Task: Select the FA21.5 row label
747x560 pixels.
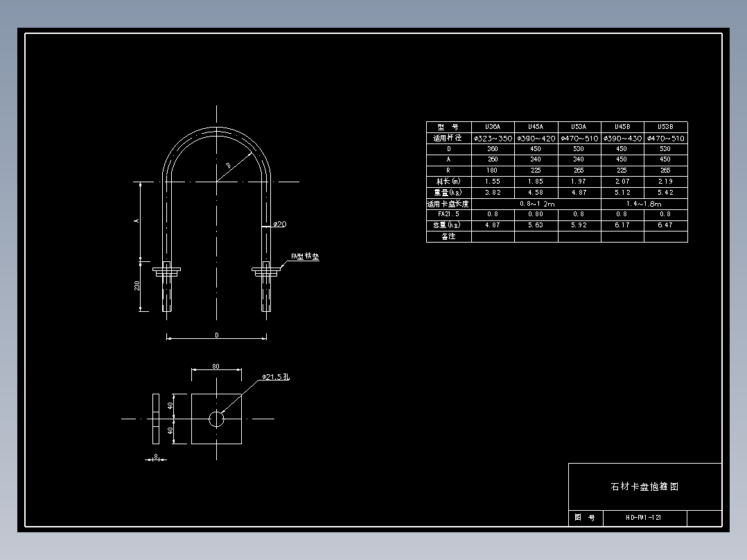Action: 448,214
